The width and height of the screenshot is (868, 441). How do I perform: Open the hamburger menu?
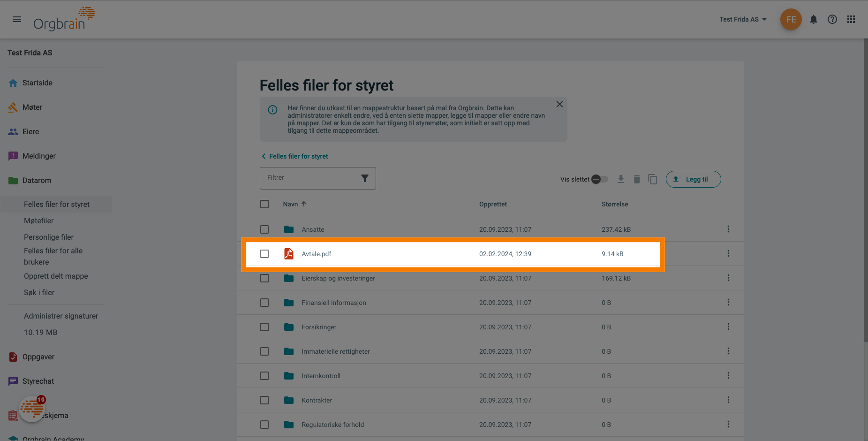point(17,19)
